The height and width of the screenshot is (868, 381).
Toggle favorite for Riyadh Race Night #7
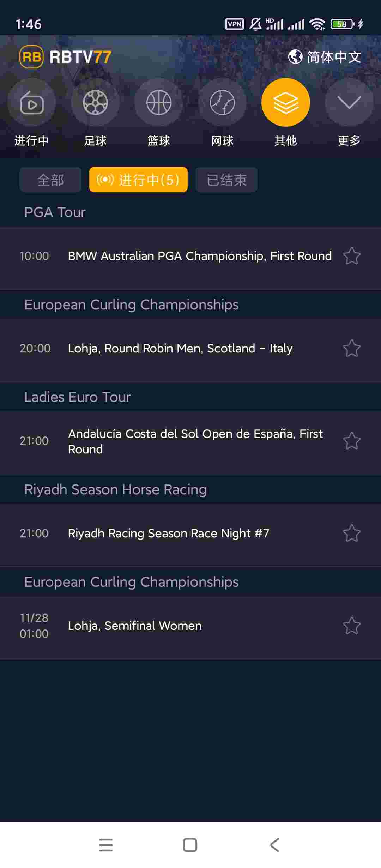tap(352, 533)
